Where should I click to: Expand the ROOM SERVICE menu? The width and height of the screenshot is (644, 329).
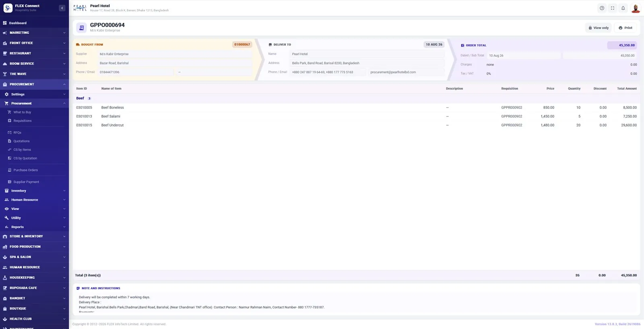[x=34, y=64]
